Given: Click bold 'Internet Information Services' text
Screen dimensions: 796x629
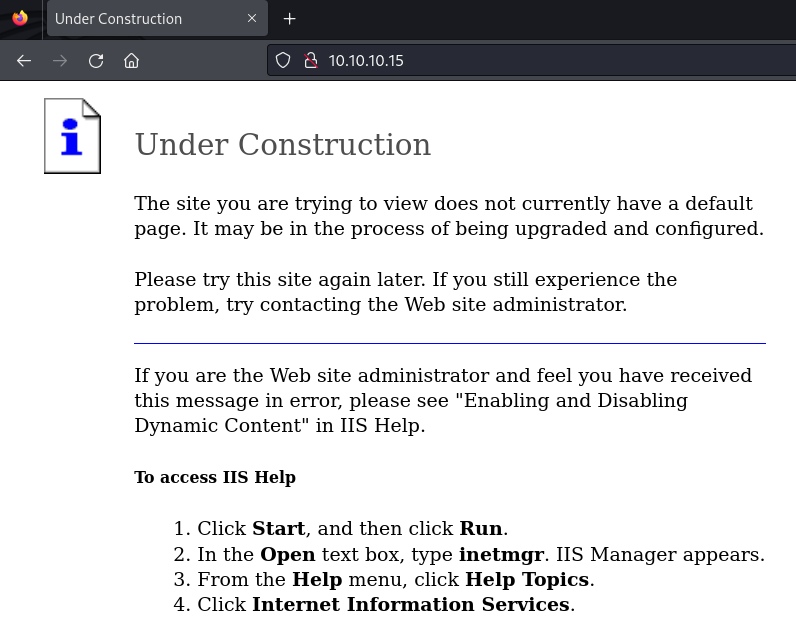Looking at the screenshot, I should pyautogui.click(x=411, y=604).
